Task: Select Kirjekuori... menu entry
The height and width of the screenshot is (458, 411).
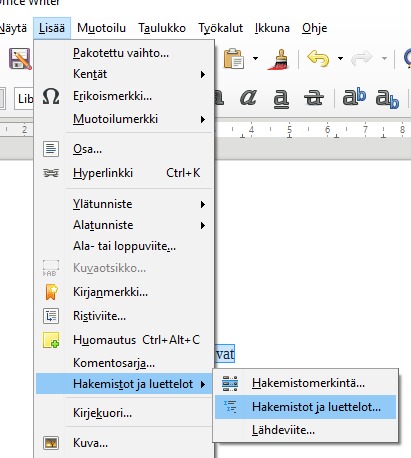Action: pos(124,413)
